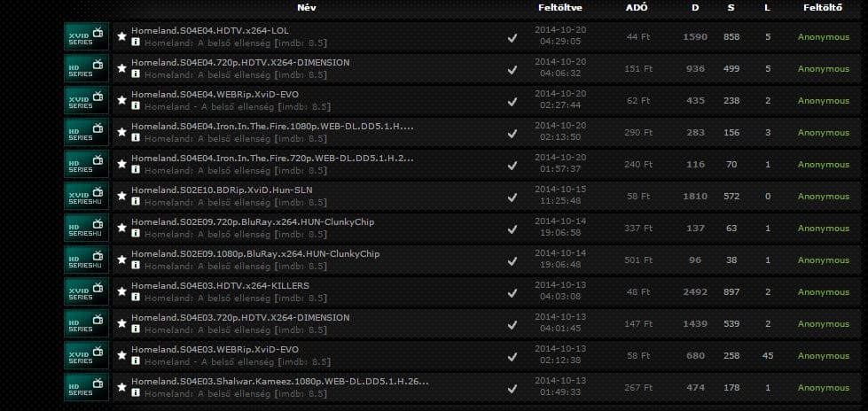868x411 pixels.
Task: Open Homeland.S02E09.1080p.BluRay.x264.HUN-ClunkyChip torrent link
Action: coord(255,254)
